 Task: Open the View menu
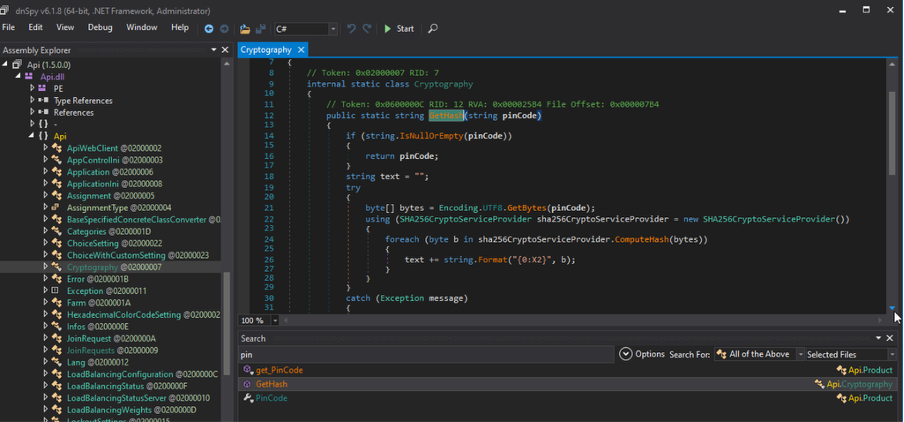[x=65, y=28]
